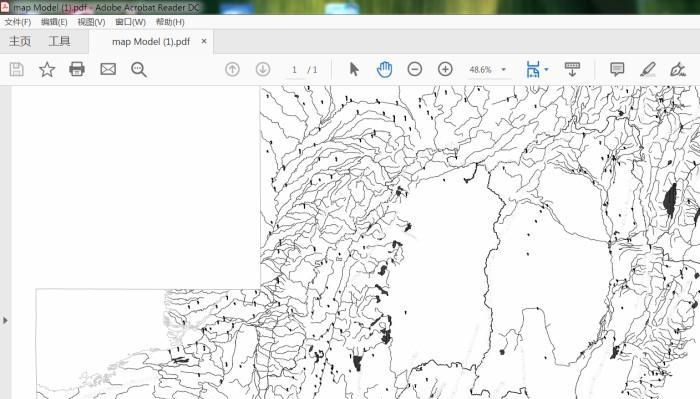Screen dimensions: 700x399
Task: Add a comment with speech bubble icon
Action: 617,69
